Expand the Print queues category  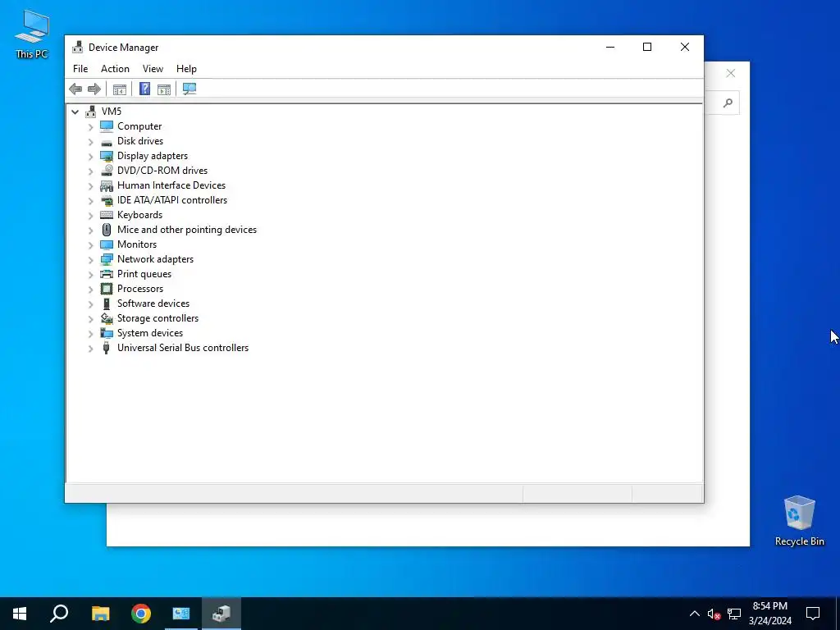90,274
